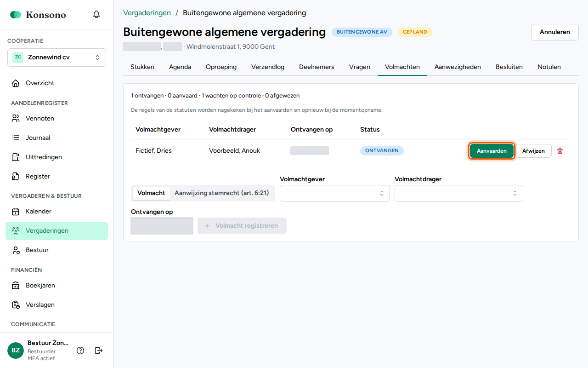Open Overzicht home icon
Image resolution: width=588 pixels, height=368 pixels.
(16, 83)
